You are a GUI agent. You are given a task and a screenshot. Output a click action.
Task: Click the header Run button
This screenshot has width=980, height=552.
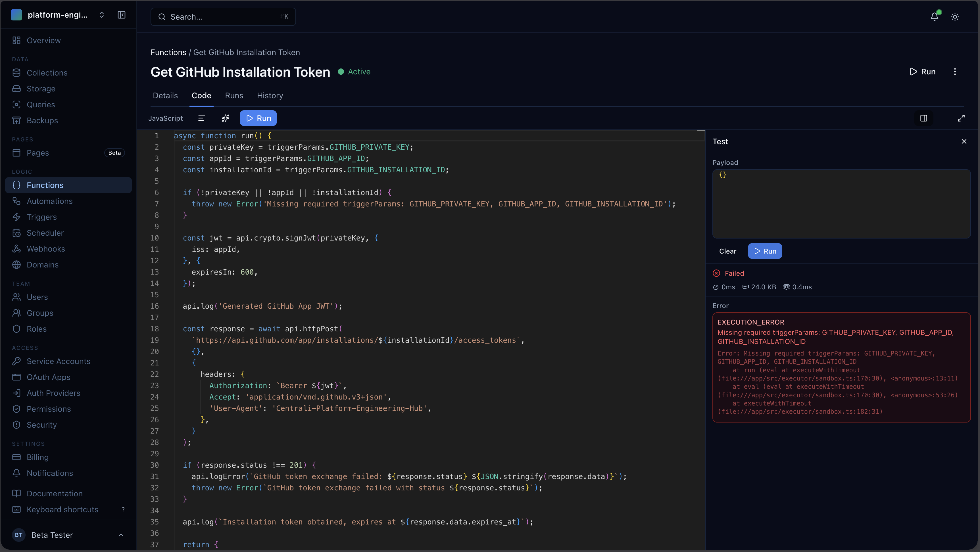[x=922, y=72]
